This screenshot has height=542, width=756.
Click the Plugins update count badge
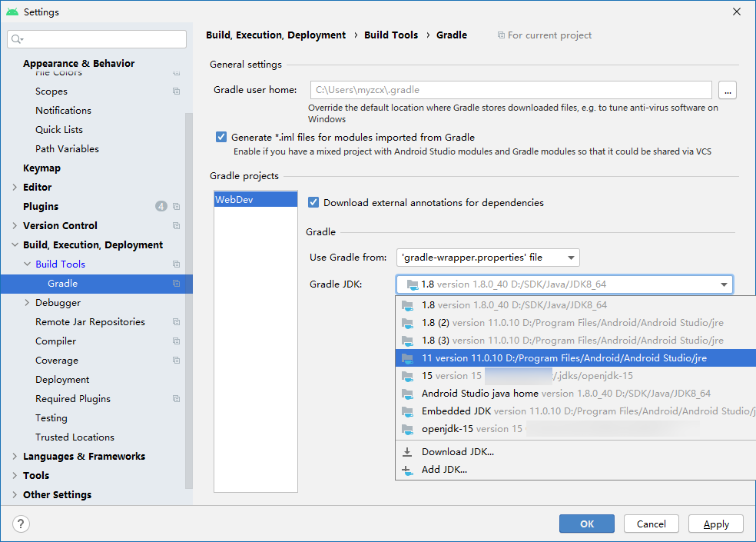pos(161,207)
